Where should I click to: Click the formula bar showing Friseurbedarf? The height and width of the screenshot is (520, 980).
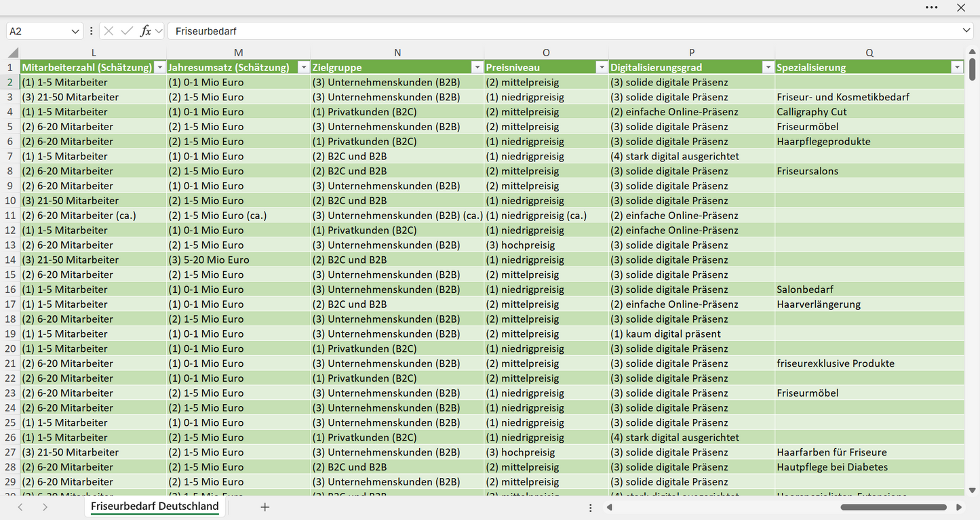coord(563,31)
